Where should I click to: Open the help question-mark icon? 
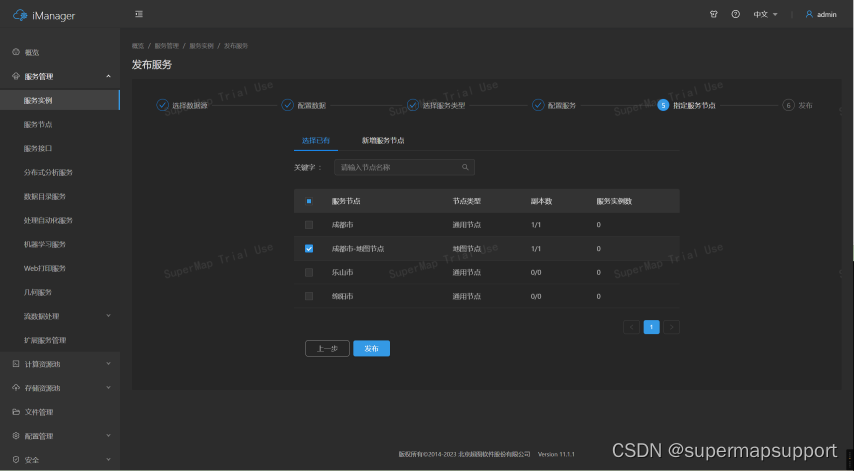click(x=736, y=14)
